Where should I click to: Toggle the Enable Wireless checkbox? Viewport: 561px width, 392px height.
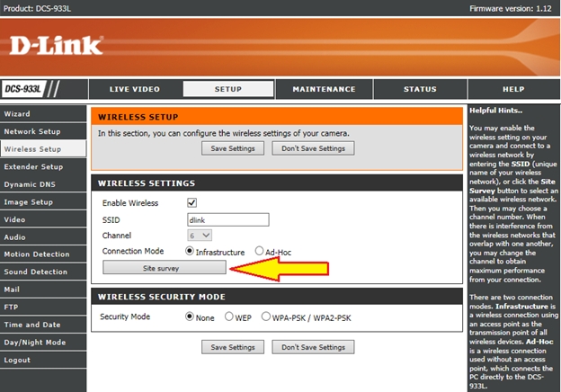(191, 203)
